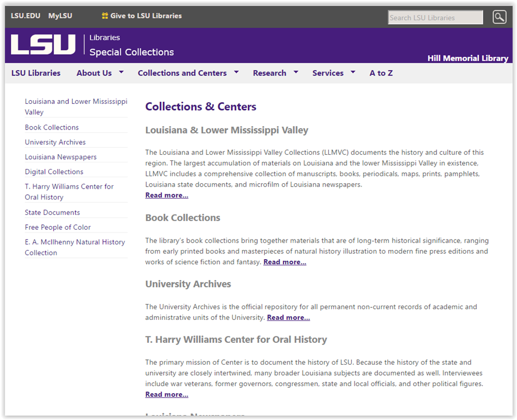Image resolution: width=517 pixels, height=420 pixels.
Task: Click the LSU logo
Action: tap(43, 44)
